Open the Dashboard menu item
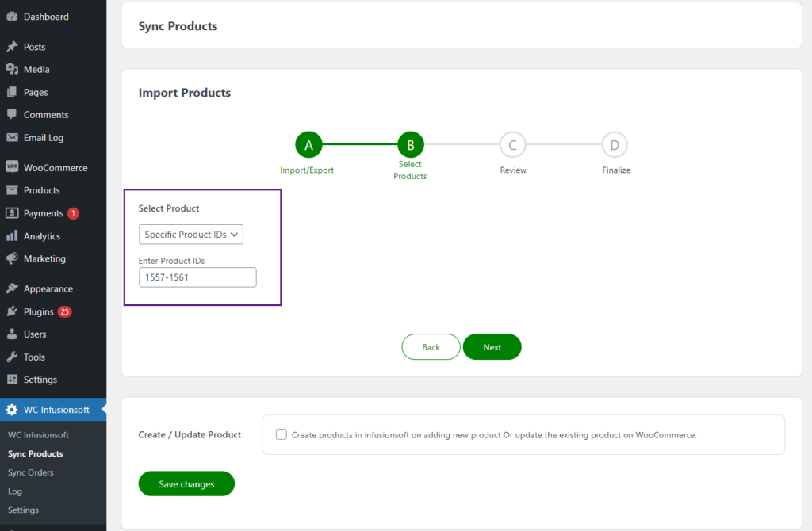The image size is (812, 531). (46, 17)
